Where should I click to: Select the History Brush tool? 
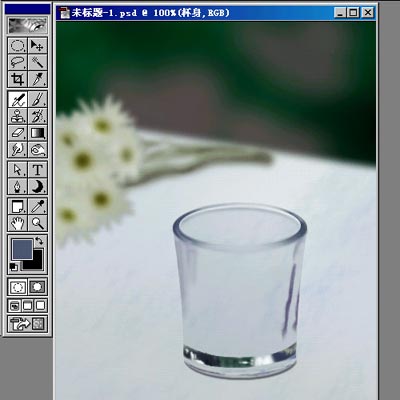click(37, 116)
